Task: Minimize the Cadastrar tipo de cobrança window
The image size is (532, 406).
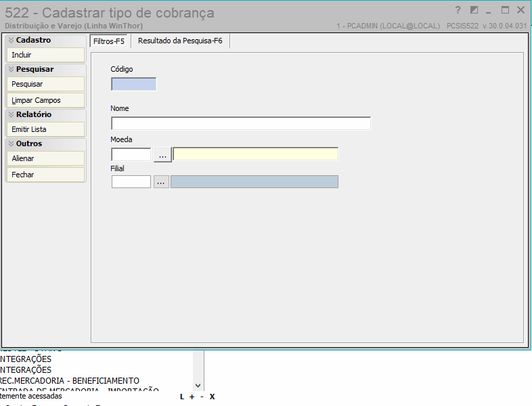Action: (489, 12)
